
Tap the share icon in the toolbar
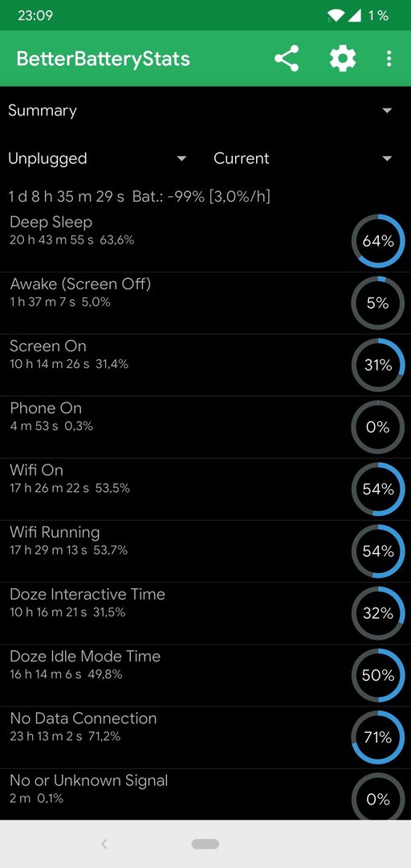point(287,58)
